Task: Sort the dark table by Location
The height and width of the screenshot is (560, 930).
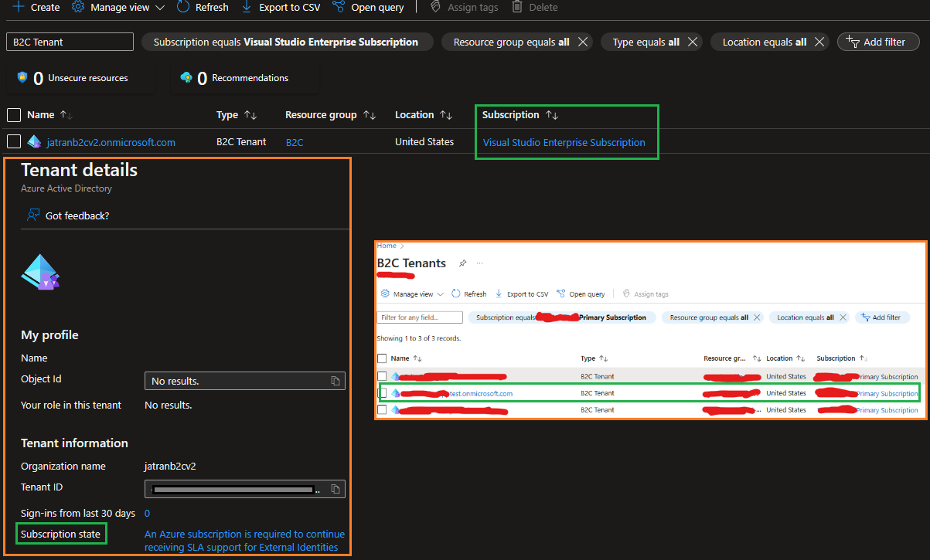Action: tap(424, 115)
